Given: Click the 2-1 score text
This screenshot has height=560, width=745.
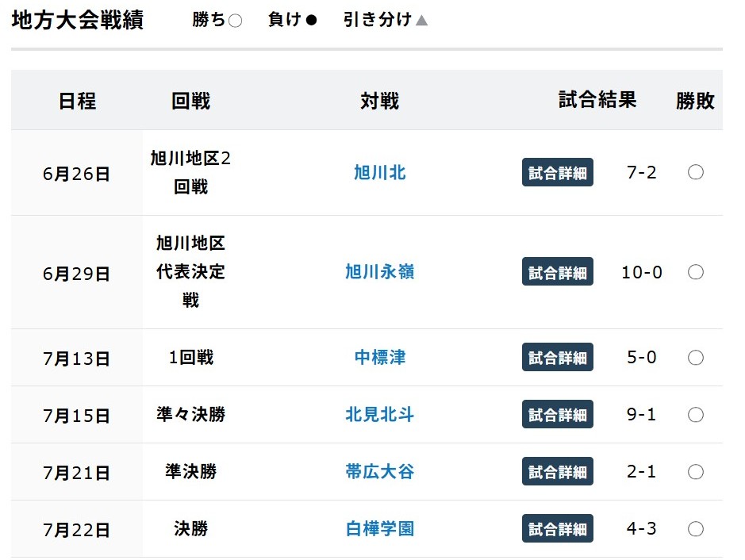Looking at the screenshot, I should pos(641,471).
